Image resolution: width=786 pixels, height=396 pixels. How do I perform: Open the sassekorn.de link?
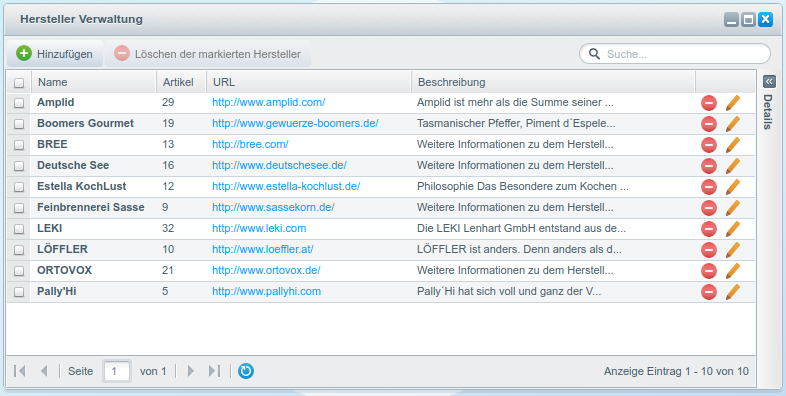point(273,208)
